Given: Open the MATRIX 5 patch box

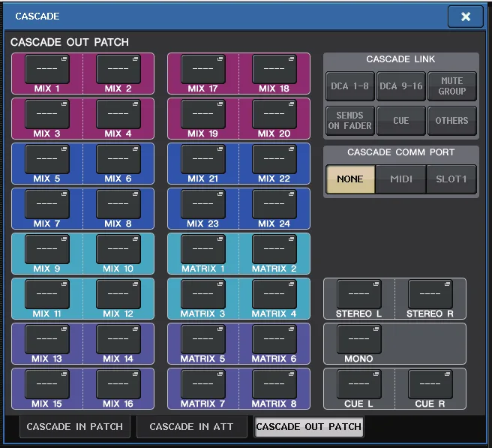Looking at the screenshot, I should (203, 339).
